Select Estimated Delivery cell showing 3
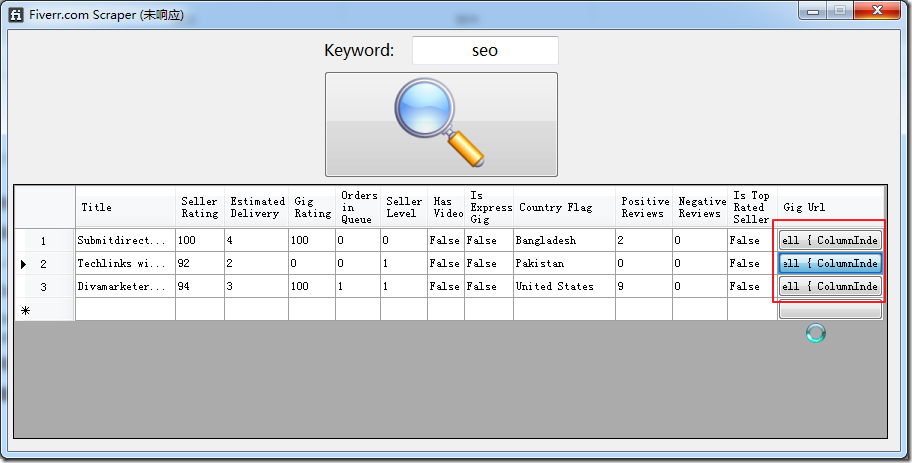 (256, 287)
